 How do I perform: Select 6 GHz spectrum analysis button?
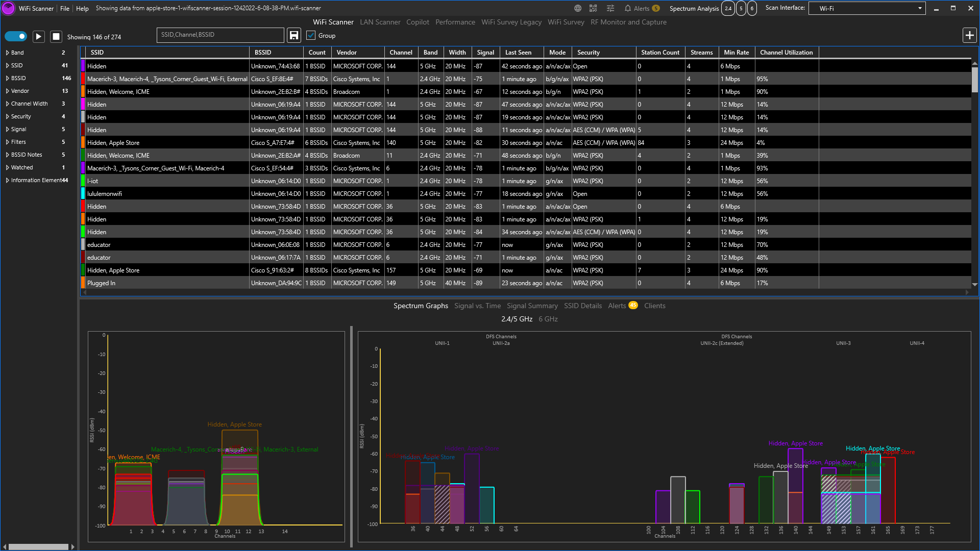point(752,8)
